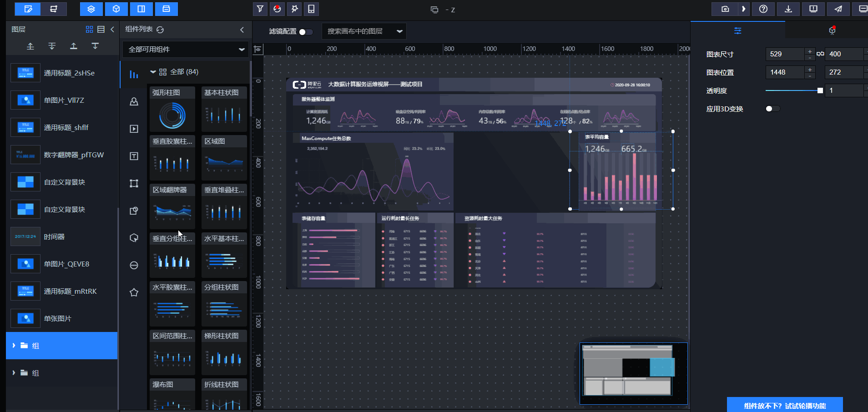This screenshot has height=412, width=868.
Task: Click the send layer to bottom icon
Action: (95, 46)
